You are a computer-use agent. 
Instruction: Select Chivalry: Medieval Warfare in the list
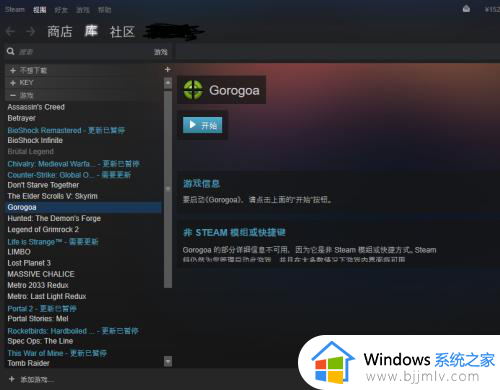pos(74,164)
